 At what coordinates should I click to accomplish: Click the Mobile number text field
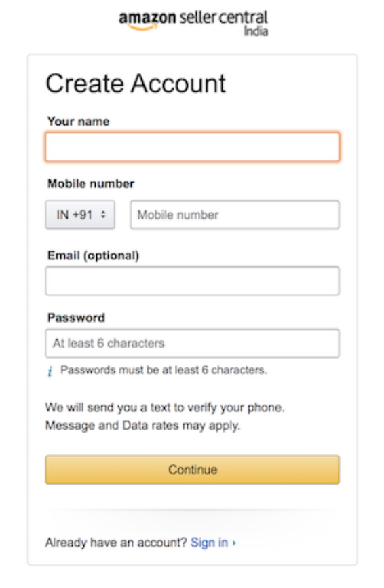click(235, 215)
